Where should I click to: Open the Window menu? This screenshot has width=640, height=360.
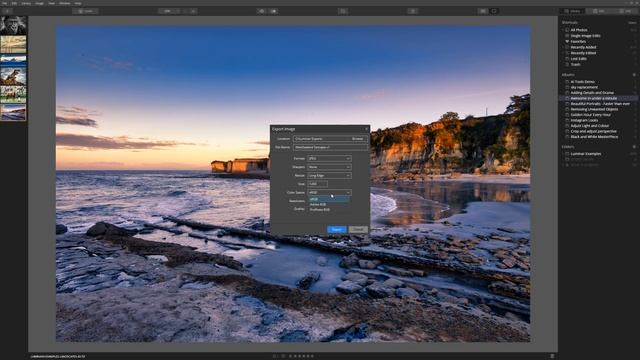point(64,3)
